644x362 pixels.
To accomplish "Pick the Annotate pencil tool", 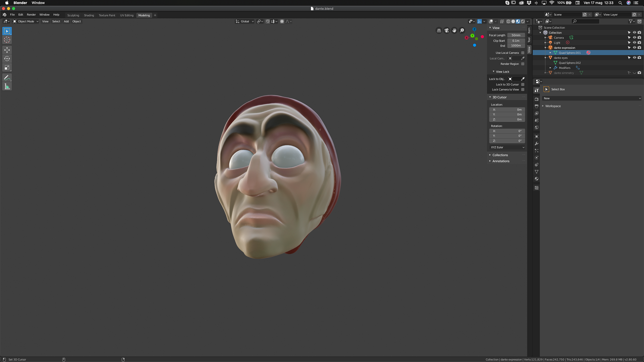I will click(7, 78).
